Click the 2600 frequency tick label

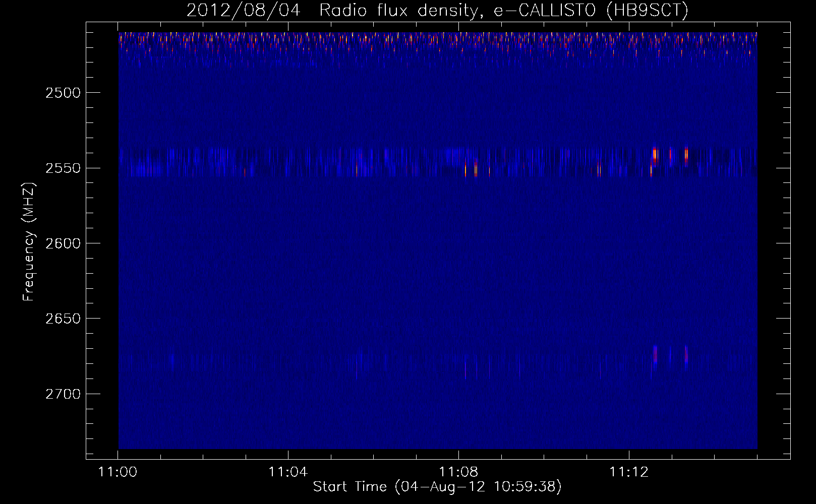click(x=63, y=243)
